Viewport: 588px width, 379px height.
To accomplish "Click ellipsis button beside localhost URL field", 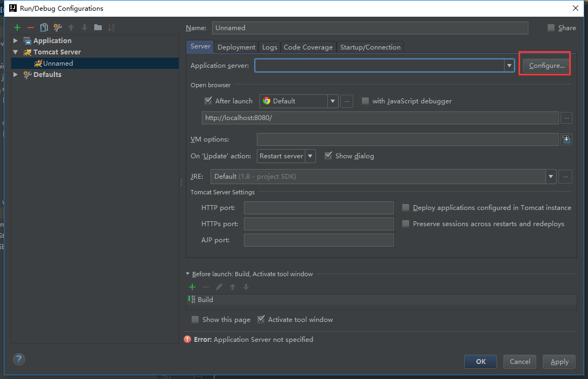I will coord(566,118).
